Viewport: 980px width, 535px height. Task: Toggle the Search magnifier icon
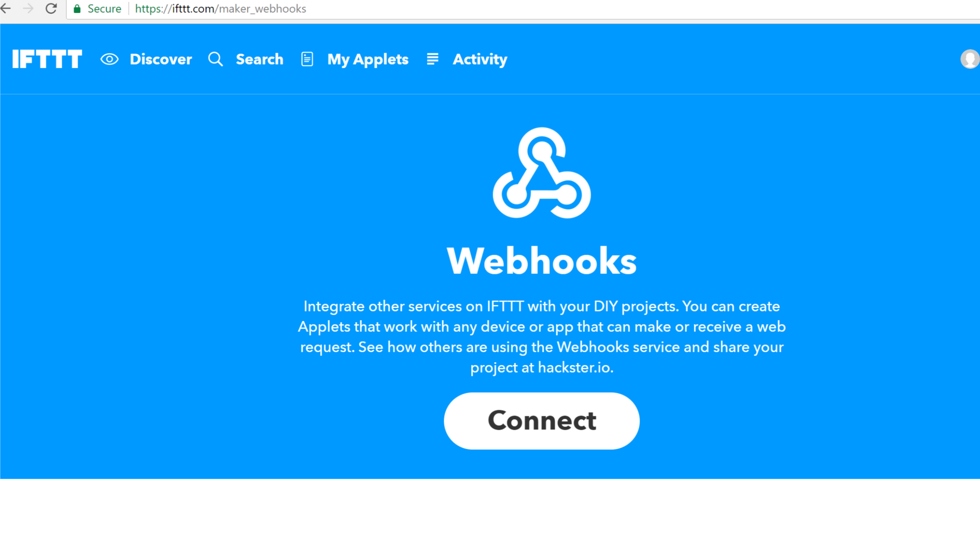tap(215, 59)
